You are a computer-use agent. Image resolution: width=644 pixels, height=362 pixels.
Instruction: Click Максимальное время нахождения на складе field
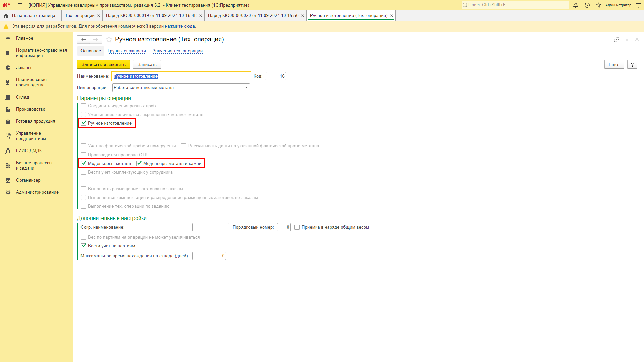click(x=209, y=256)
